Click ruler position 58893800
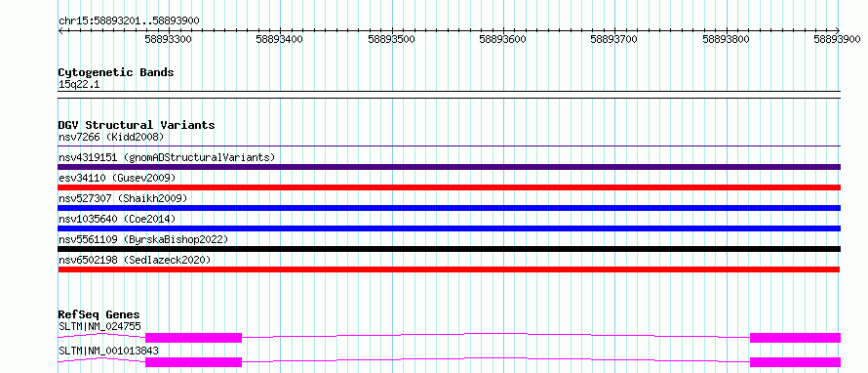The height and width of the screenshot is (373, 868). (727, 39)
